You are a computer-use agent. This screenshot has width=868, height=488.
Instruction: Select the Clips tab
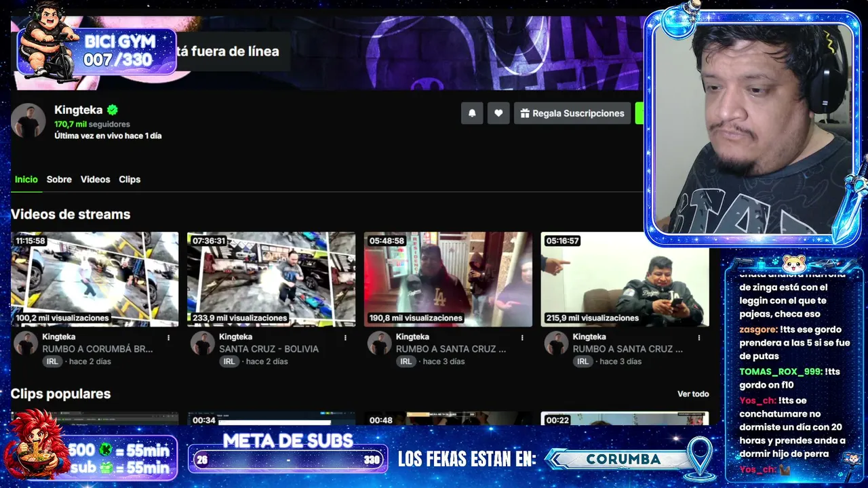pos(130,180)
